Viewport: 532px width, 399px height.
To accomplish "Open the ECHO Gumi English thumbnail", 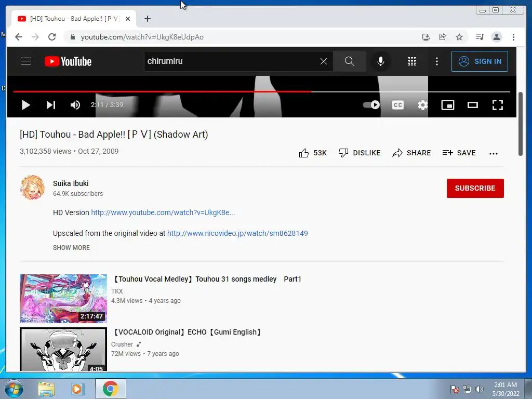I will pyautogui.click(x=63, y=349).
